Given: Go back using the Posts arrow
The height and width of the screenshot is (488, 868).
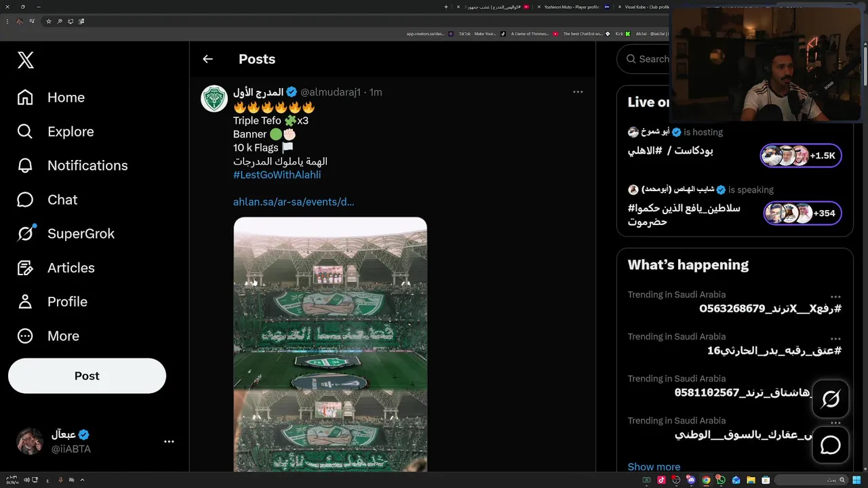Looking at the screenshot, I should [x=208, y=59].
